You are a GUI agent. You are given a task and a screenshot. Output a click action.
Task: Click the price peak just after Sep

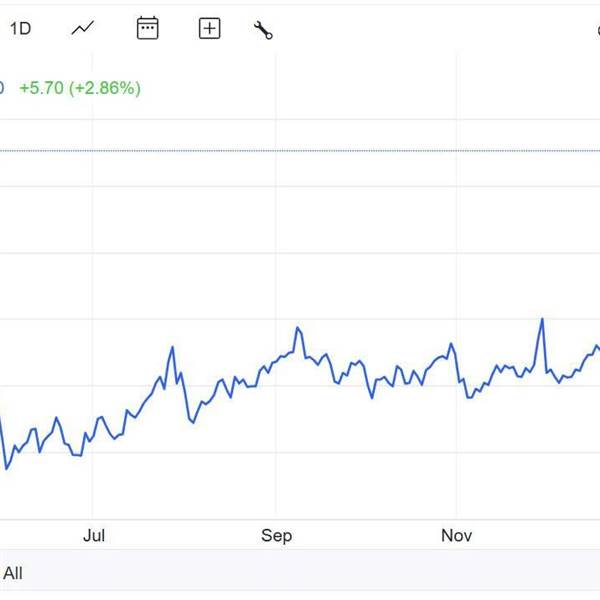click(x=298, y=328)
